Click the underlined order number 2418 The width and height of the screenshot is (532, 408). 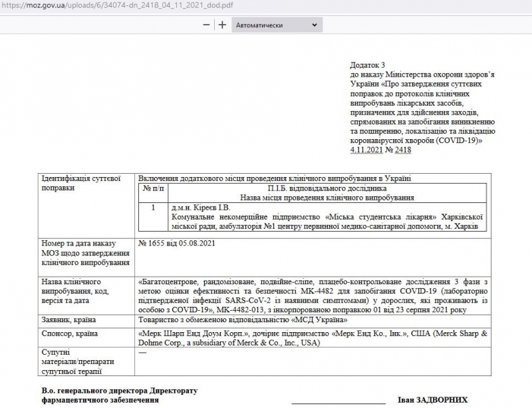coord(402,150)
